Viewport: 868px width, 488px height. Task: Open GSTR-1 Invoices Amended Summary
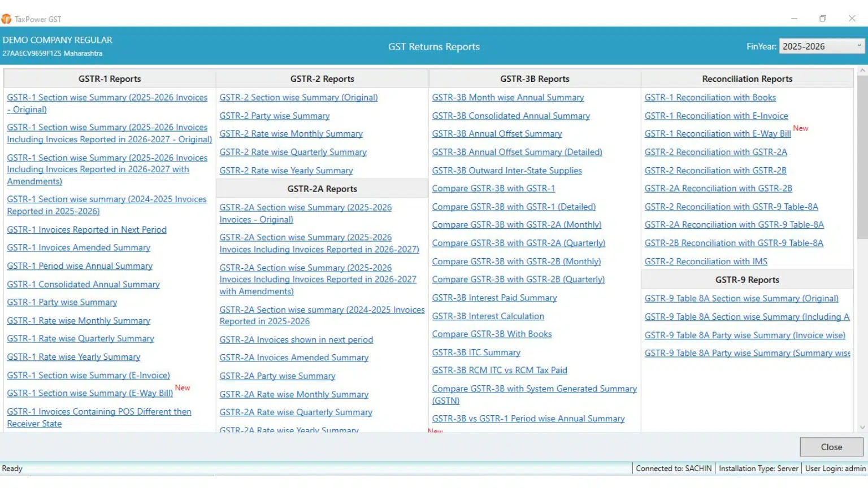79,248
